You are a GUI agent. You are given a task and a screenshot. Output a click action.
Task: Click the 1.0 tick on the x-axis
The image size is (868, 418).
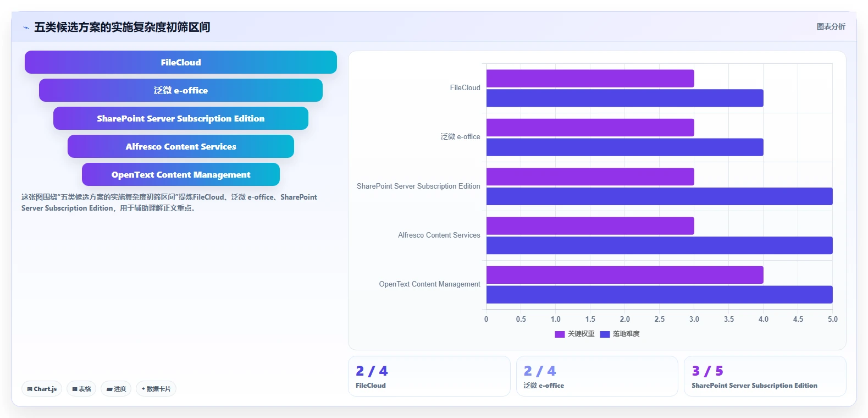[x=556, y=319]
